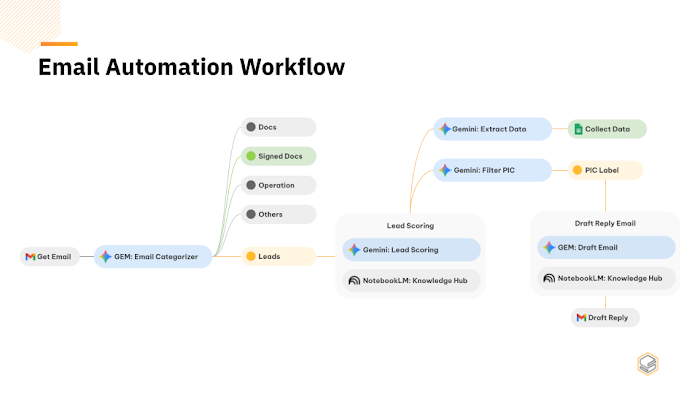The width and height of the screenshot is (700, 394).
Task: Select the Gemini: Extract Data text
Action: coord(489,129)
